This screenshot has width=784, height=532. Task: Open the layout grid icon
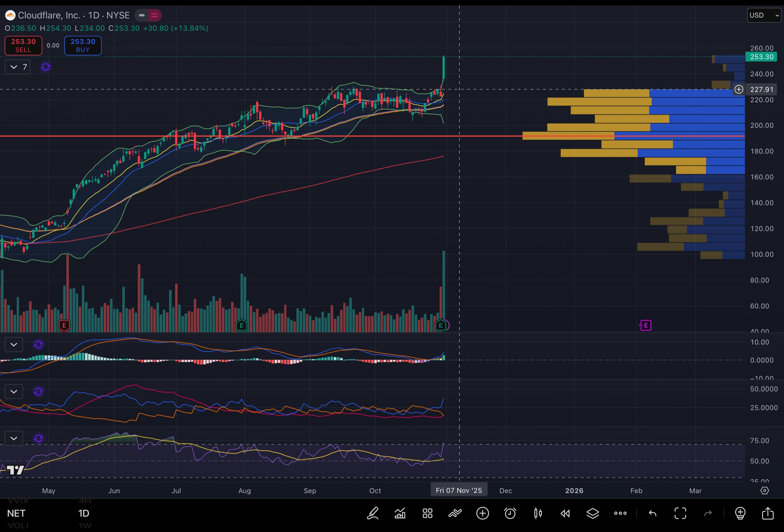point(428,513)
